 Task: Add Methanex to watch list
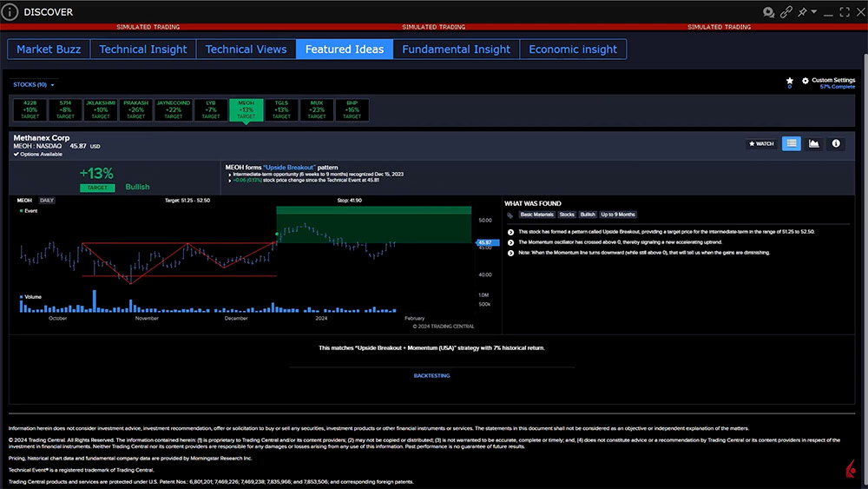pyautogui.click(x=762, y=143)
